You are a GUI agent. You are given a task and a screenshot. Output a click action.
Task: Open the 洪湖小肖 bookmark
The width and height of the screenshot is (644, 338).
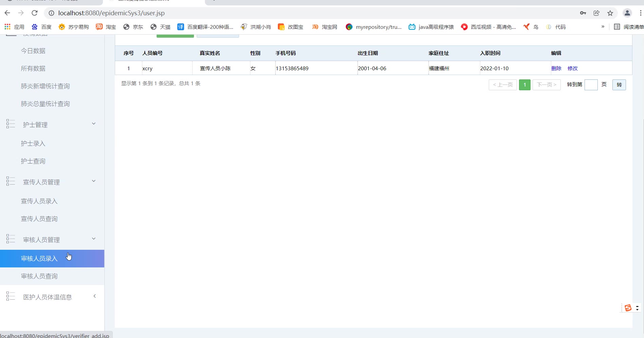255,27
